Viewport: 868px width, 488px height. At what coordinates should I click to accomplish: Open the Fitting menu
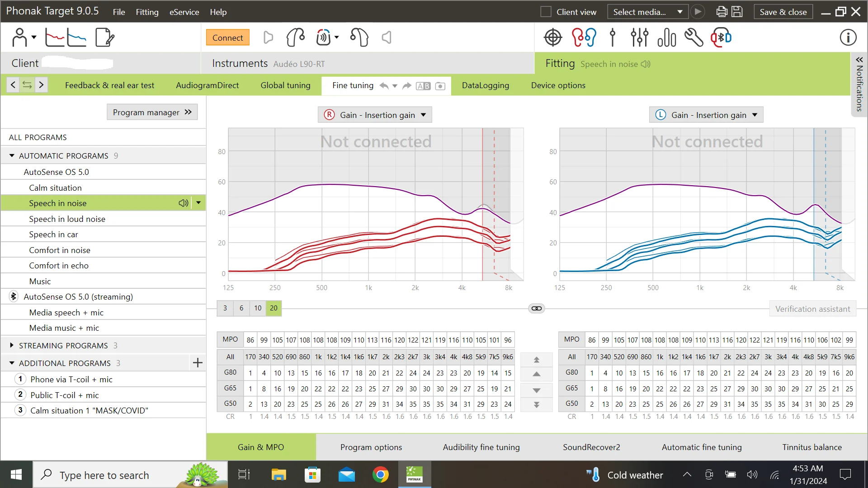tap(147, 12)
